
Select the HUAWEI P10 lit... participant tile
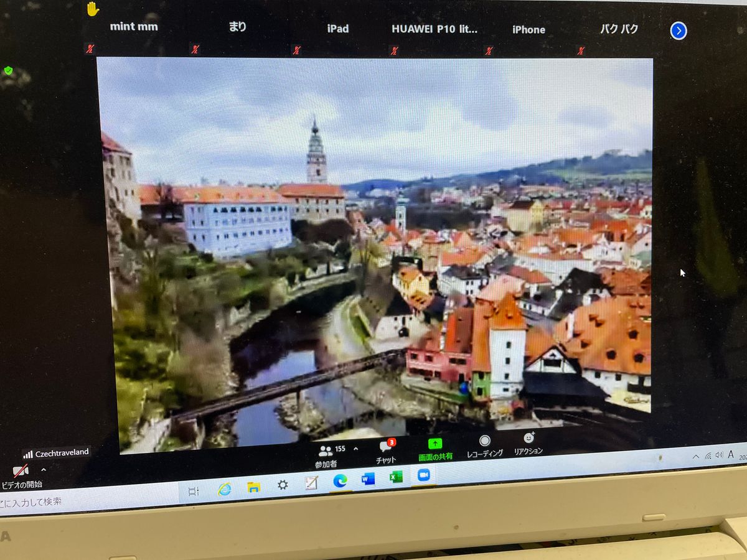435,29
